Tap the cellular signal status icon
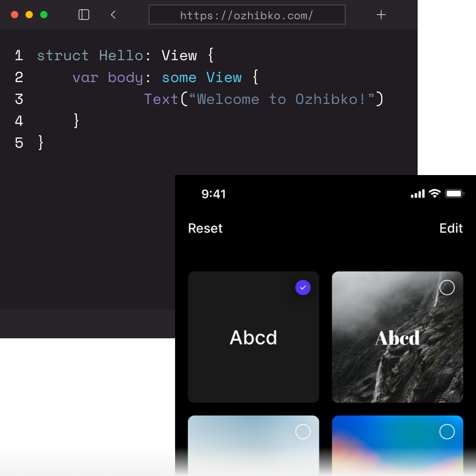Viewport: 476px width, 476px height. pos(417,194)
